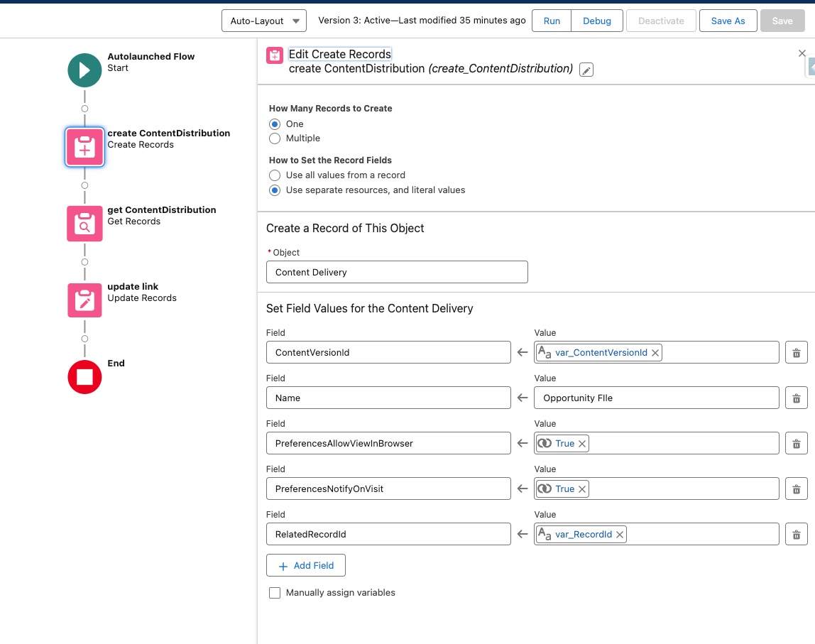This screenshot has width=815, height=644.
Task: Click the Object Content Delivery combobox
Action: click(397, 272)
